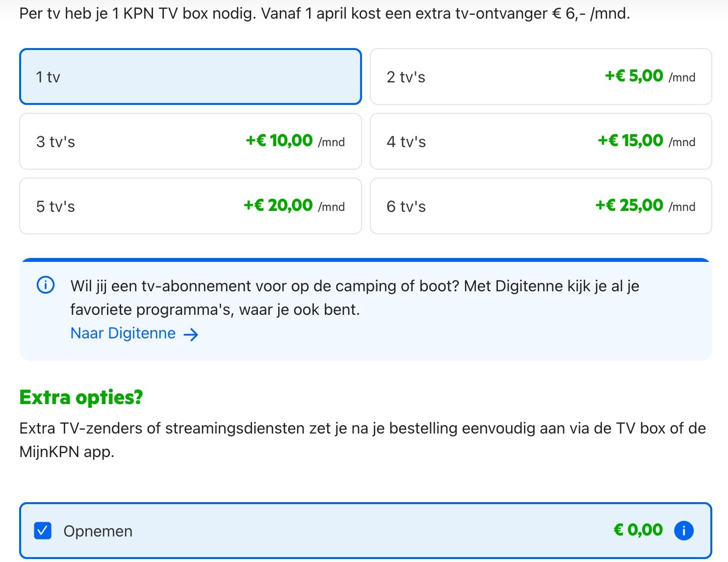Select the 1 tv option
This screenshot has height=562, width=728.
point(190,77)
